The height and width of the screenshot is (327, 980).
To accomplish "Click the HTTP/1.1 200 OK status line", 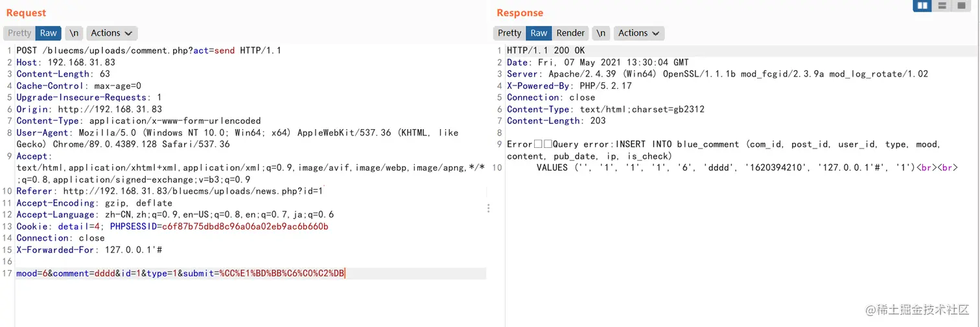I will [x=546, y=51].
